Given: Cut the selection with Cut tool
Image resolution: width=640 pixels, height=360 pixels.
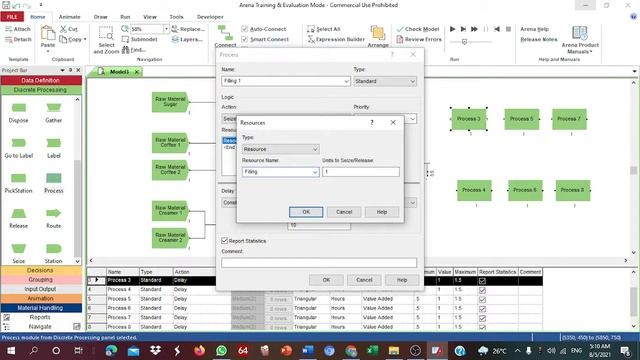Looking at the screenshot, I should [69, 29].
